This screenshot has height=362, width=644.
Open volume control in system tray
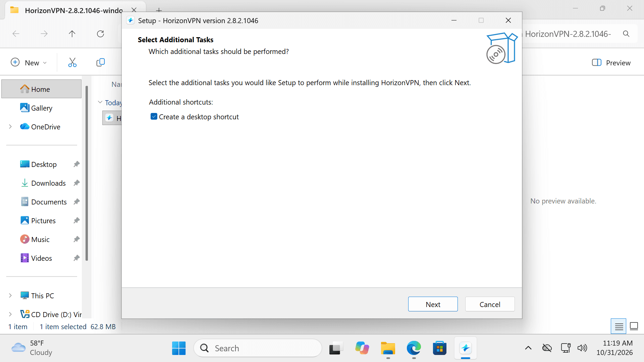coord(582,348)
